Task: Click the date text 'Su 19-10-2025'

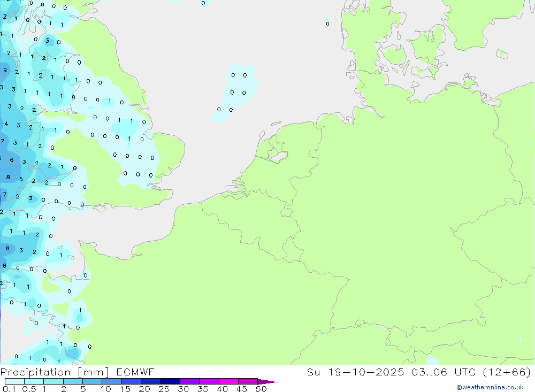Action: pos(355,372)
